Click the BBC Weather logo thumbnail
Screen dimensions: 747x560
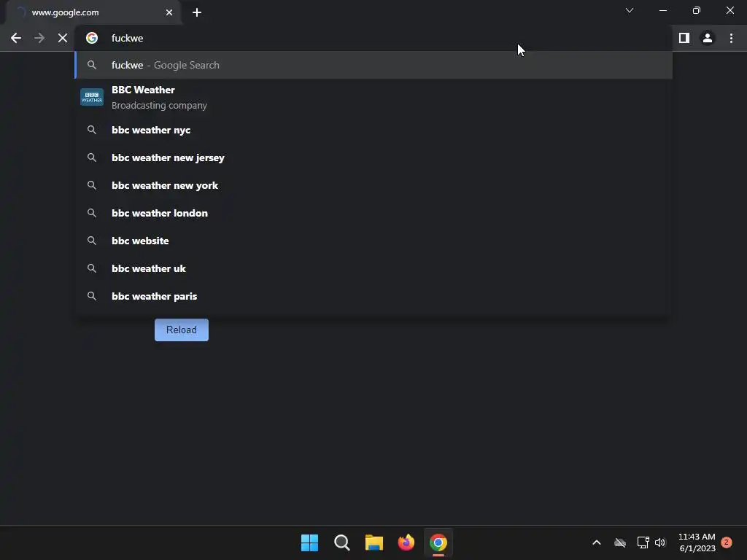[x=92, y=97]
